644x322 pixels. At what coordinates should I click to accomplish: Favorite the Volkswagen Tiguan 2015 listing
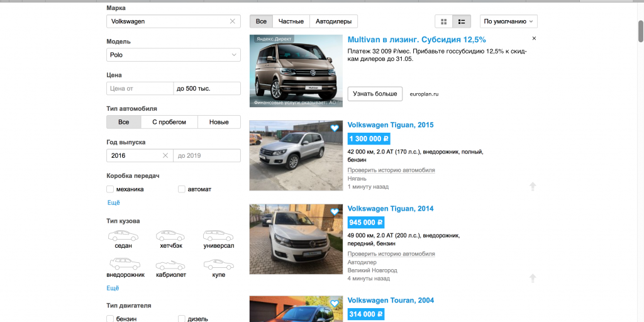pos(335,128)
